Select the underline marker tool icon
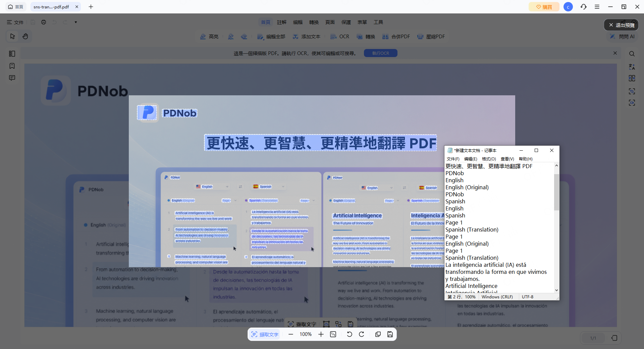Viewport: 644px width, 349px height. pos(231,37)
